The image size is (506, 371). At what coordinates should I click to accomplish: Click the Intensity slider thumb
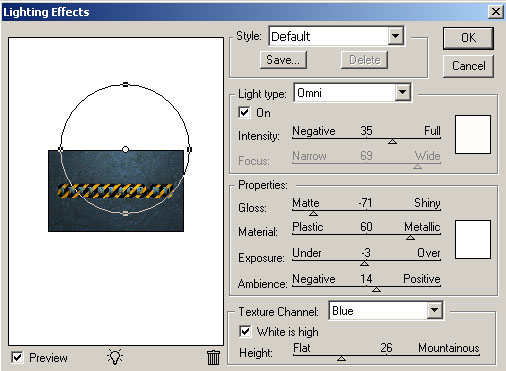393,142
